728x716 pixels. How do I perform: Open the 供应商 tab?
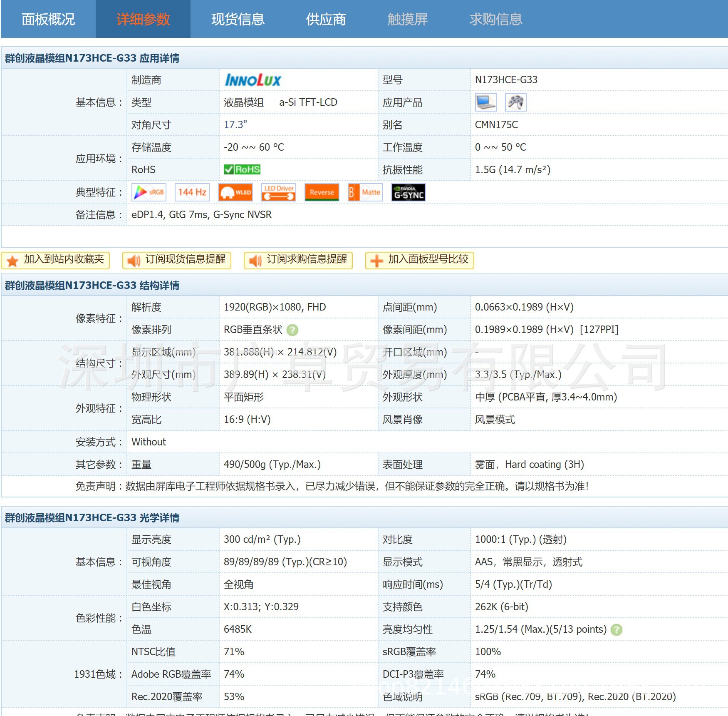(x=326, y=19)
